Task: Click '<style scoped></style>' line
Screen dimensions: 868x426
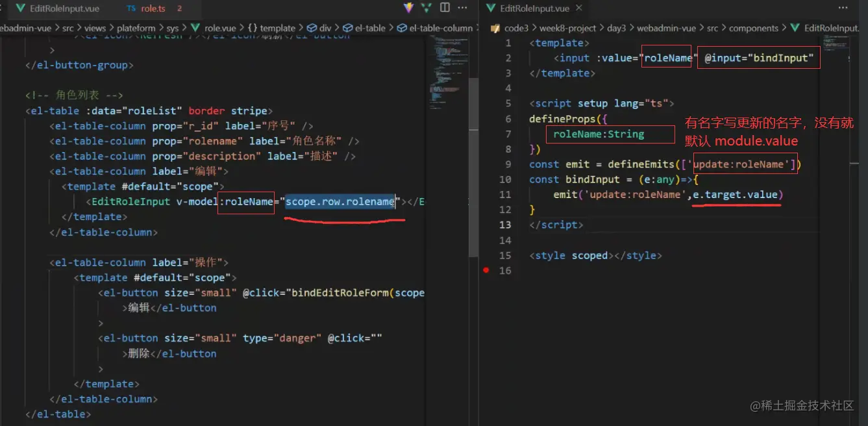Action: click(595, 255)
